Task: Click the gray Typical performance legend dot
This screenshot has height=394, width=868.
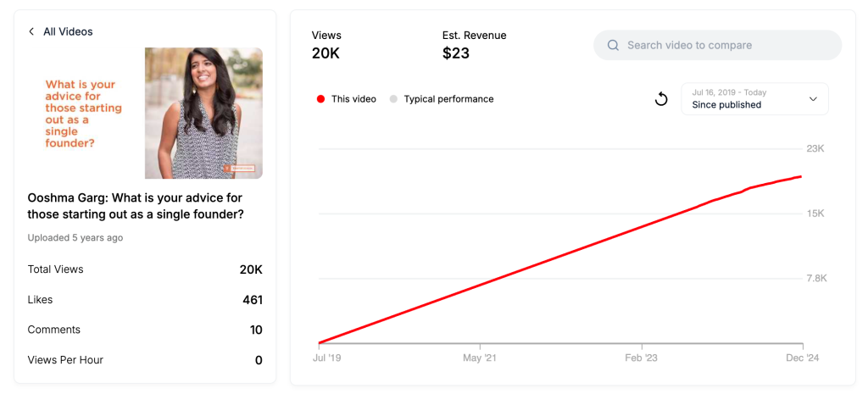Action: [393, 99]
